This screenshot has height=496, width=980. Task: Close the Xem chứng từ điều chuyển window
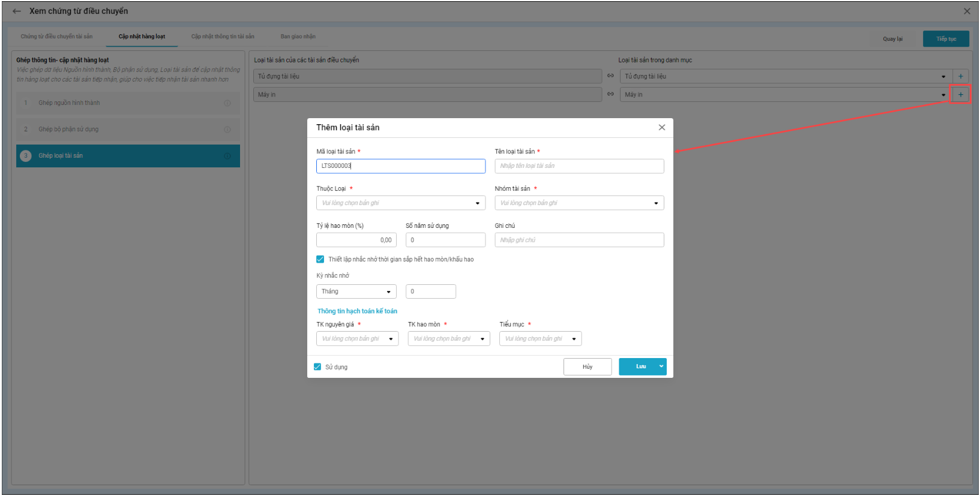point(967,11)
